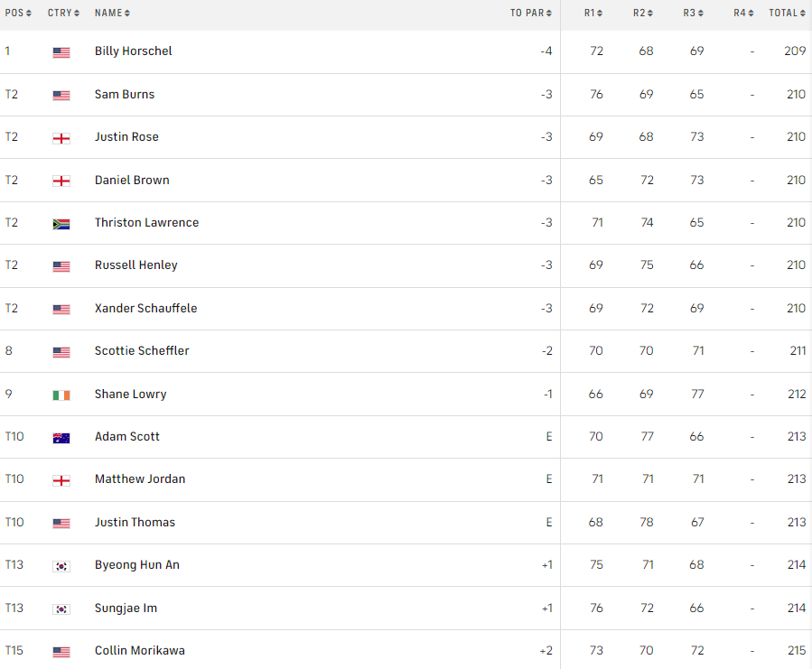Sort scores by R1 column header
Screen dimensions: 812x669
[x=593, y=13]
